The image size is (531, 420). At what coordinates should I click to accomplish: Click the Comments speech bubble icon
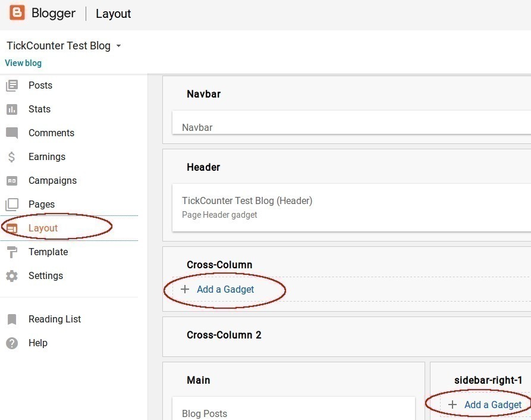pos(12,133)
